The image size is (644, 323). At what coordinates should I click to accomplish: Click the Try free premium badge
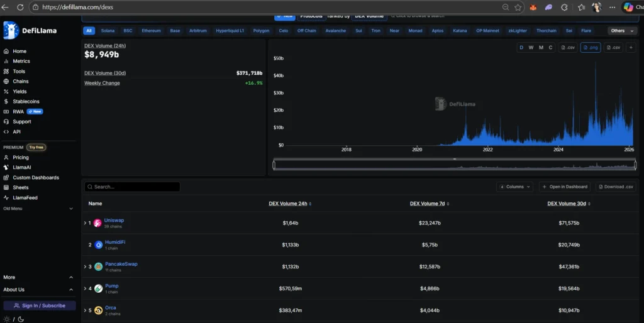click(36, 147)
